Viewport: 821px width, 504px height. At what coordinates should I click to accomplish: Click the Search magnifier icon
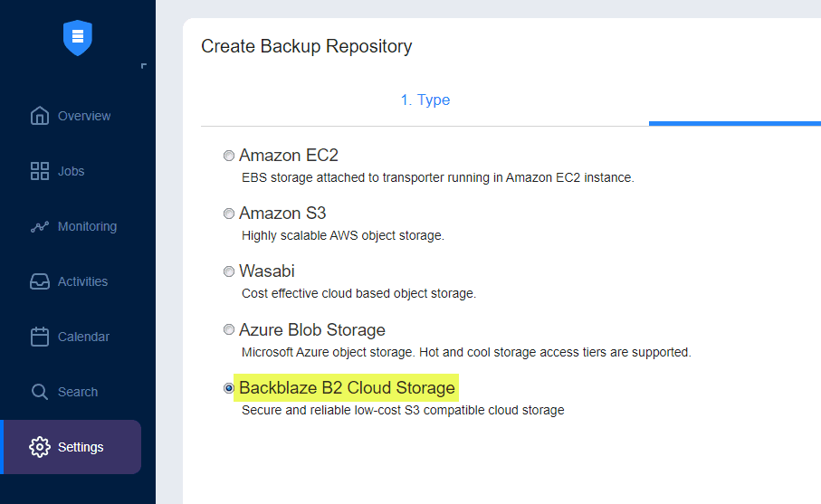tap(40, 392)
